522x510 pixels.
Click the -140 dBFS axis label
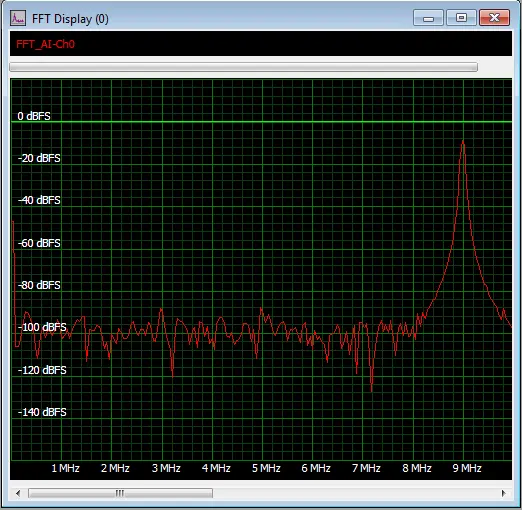42,412
